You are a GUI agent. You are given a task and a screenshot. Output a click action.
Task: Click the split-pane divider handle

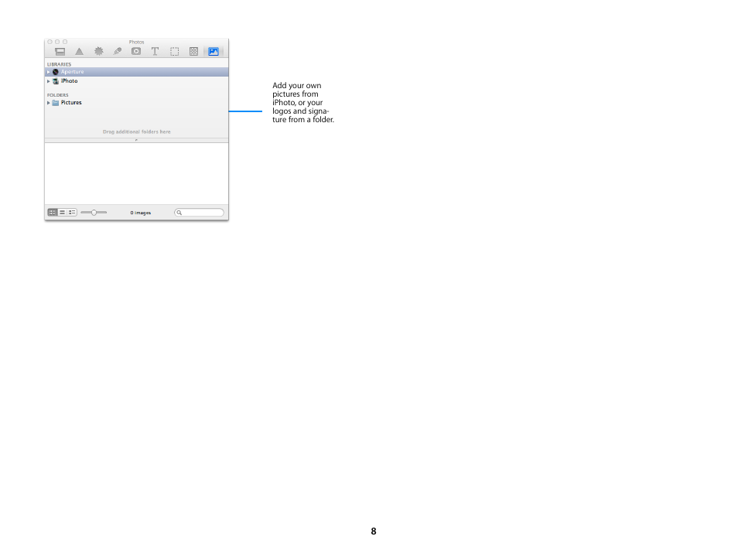[136, 140]
